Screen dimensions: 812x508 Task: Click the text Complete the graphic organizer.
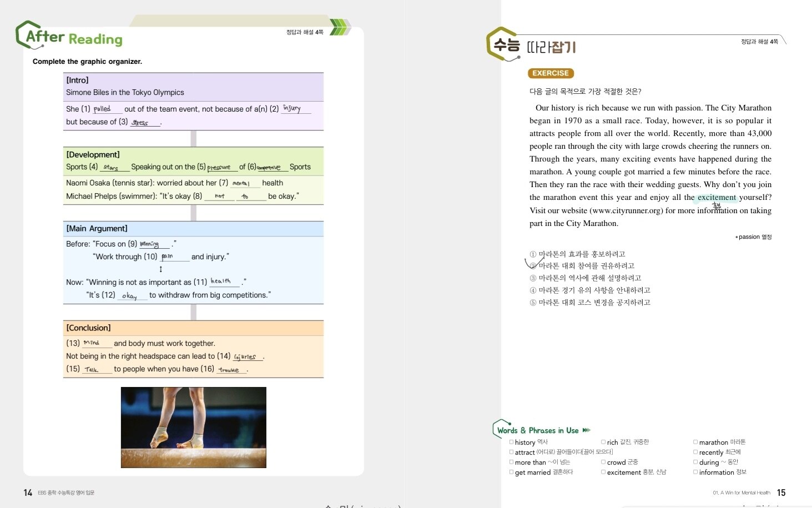point(87,62)
